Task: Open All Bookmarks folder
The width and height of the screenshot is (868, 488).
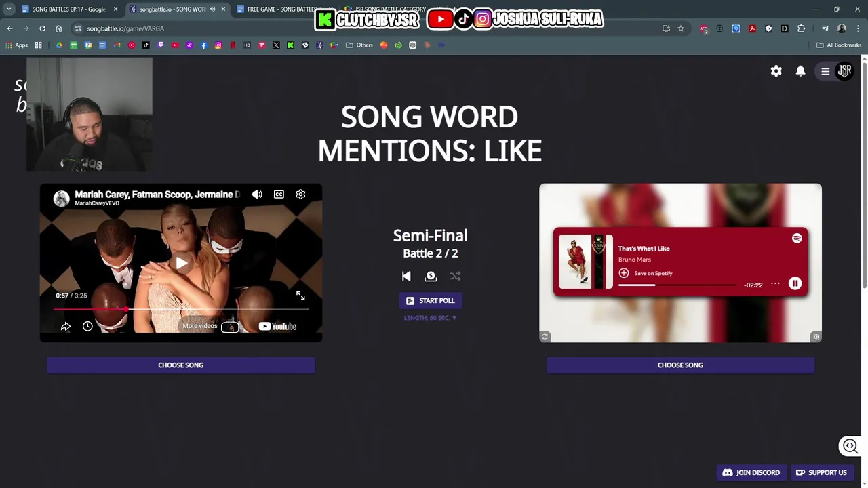Action: click(x=839, y=45)
